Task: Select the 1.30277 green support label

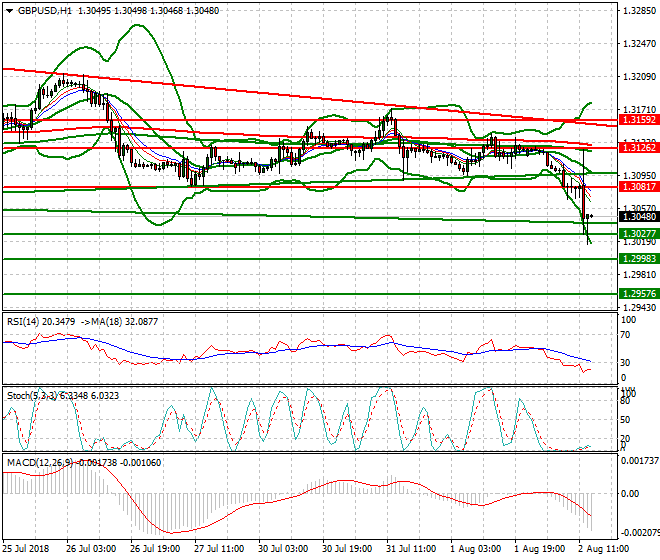Action: [x=639, y=234]
